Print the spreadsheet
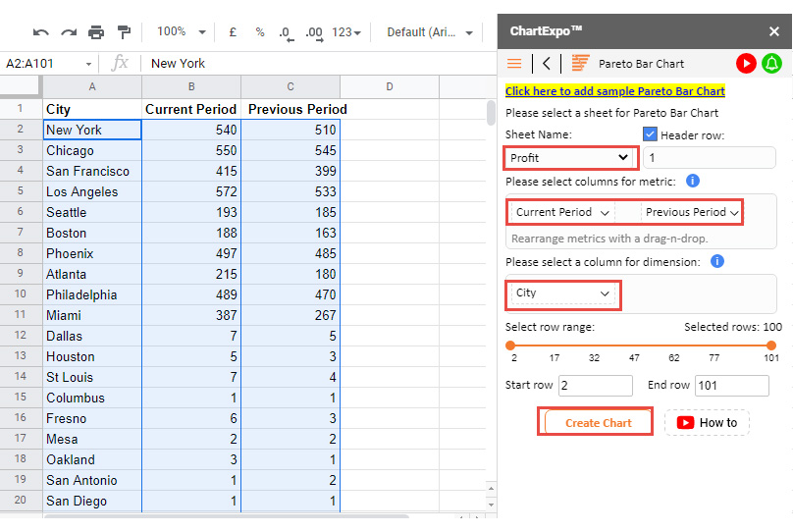This screenshot has width=793, height=532. tap(96, 32)
